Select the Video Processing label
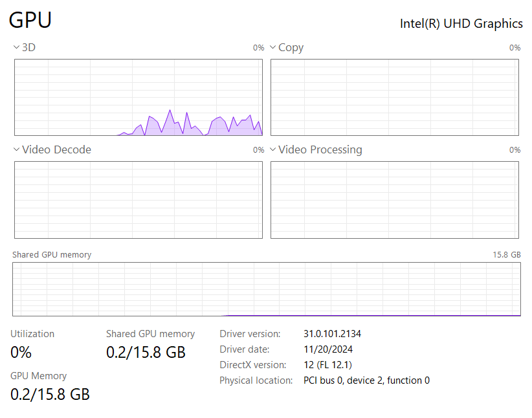 click(320, 150)
